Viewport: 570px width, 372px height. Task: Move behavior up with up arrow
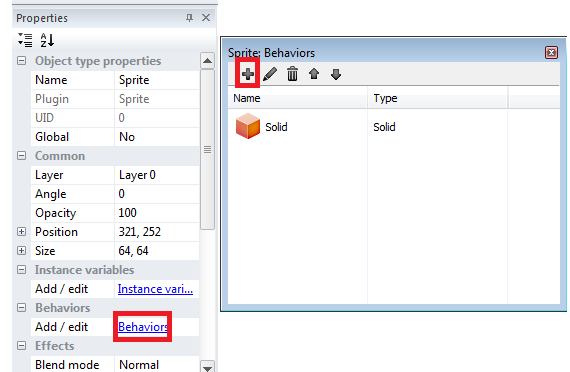tap(314, 74)
